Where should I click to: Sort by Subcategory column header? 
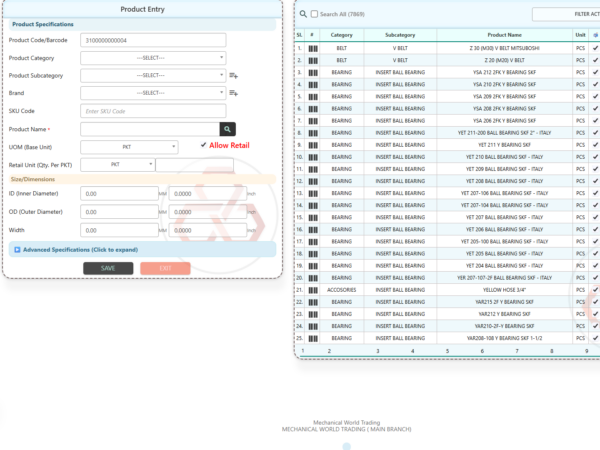400,35
